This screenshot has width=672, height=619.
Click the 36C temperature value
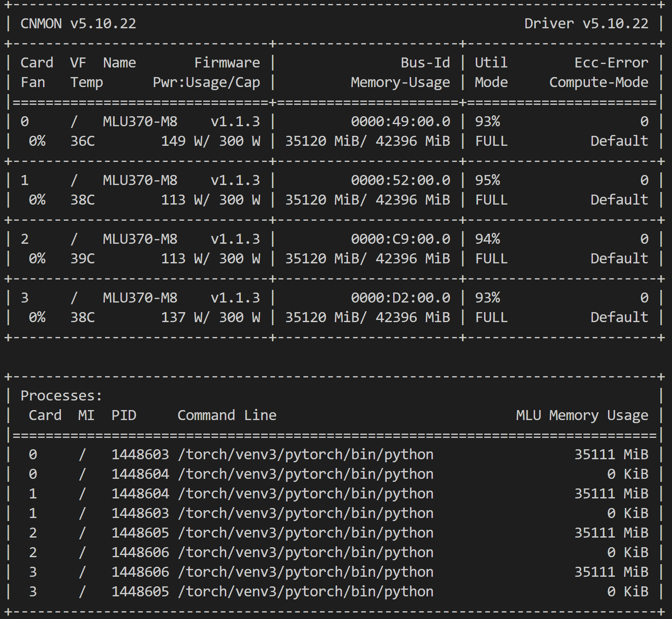(x=83, y=141)
